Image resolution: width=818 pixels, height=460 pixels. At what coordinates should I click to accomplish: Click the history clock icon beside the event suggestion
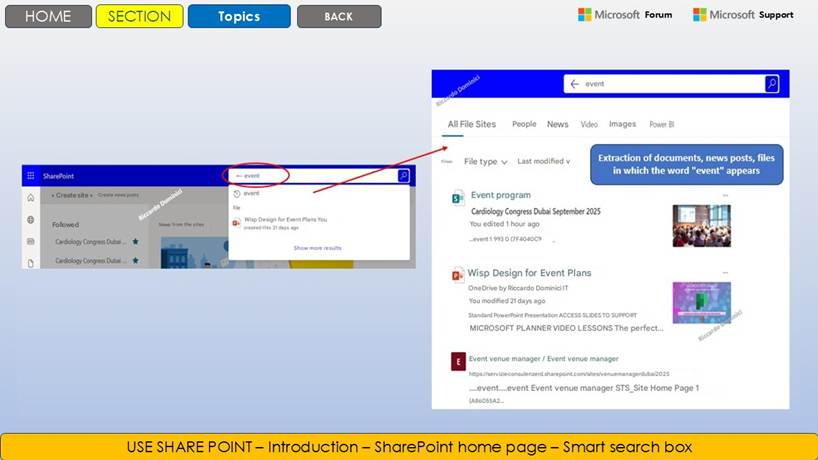coord(236,193)
